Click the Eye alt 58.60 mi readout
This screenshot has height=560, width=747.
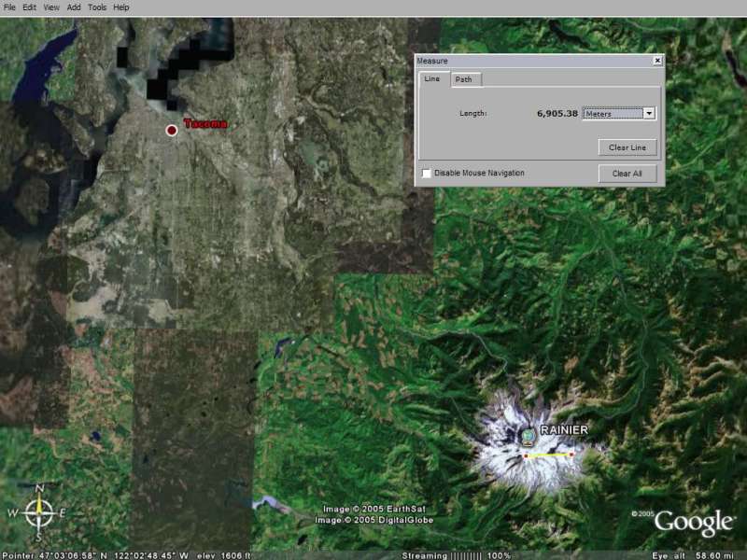coord(693,555)
